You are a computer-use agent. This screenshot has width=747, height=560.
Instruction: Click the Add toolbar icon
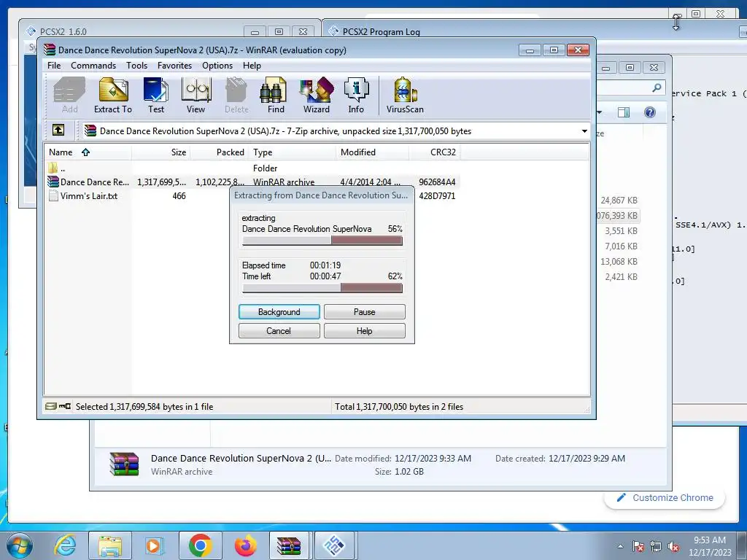click(x=69, y=96)
